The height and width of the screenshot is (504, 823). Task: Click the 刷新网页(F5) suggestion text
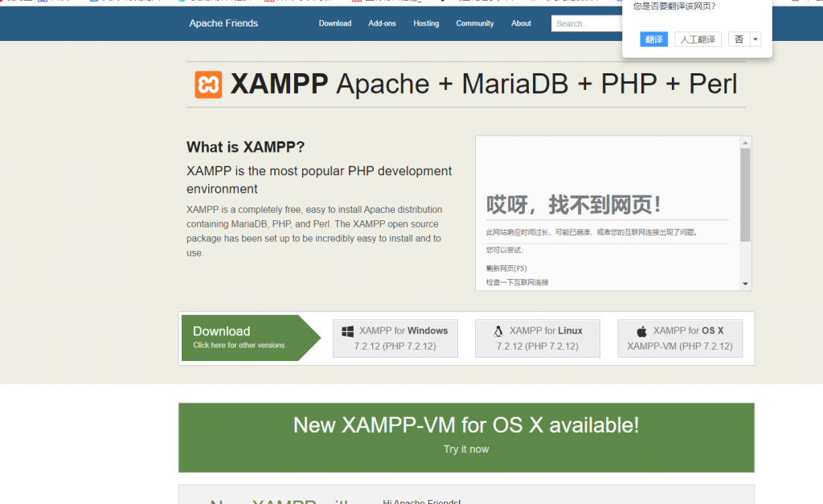pyautogui.click(x=506, y=268)
